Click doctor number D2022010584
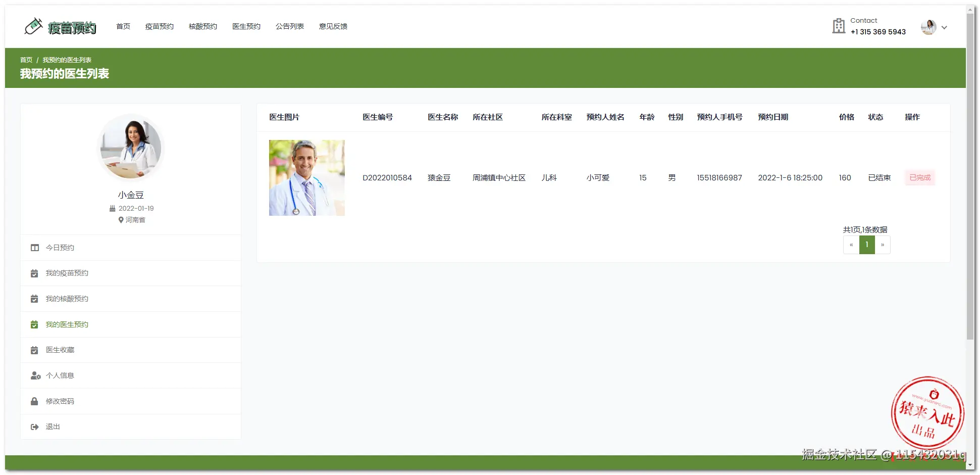Screen dimensions: 980x475 tap(387, 177)
